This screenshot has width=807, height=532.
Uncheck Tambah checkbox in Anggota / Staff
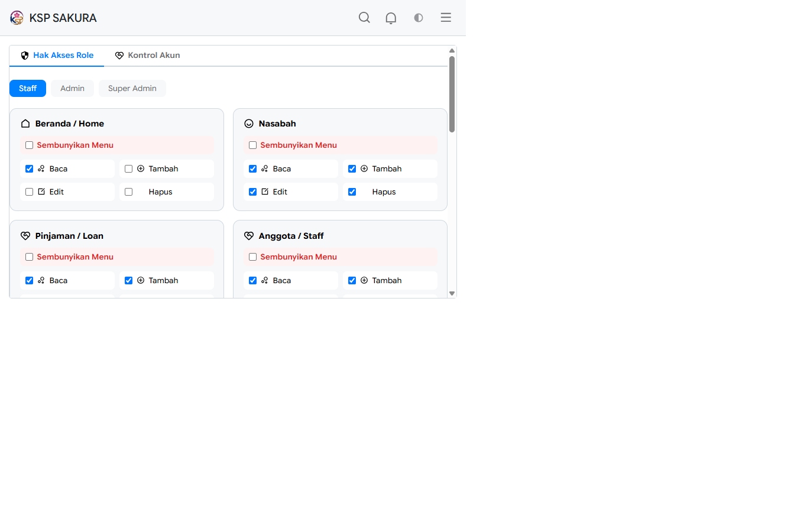coord(352,280)
